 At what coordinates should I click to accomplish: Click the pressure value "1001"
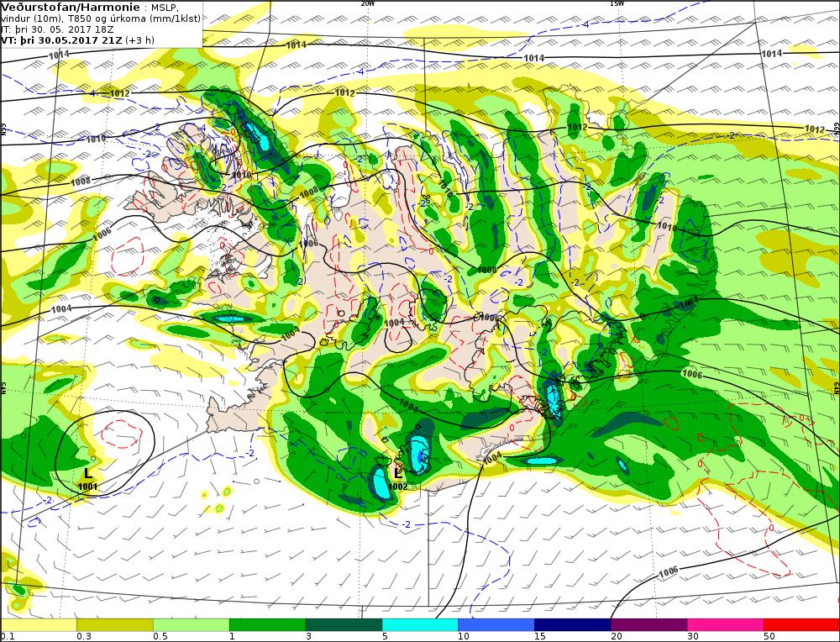[87, 487]
